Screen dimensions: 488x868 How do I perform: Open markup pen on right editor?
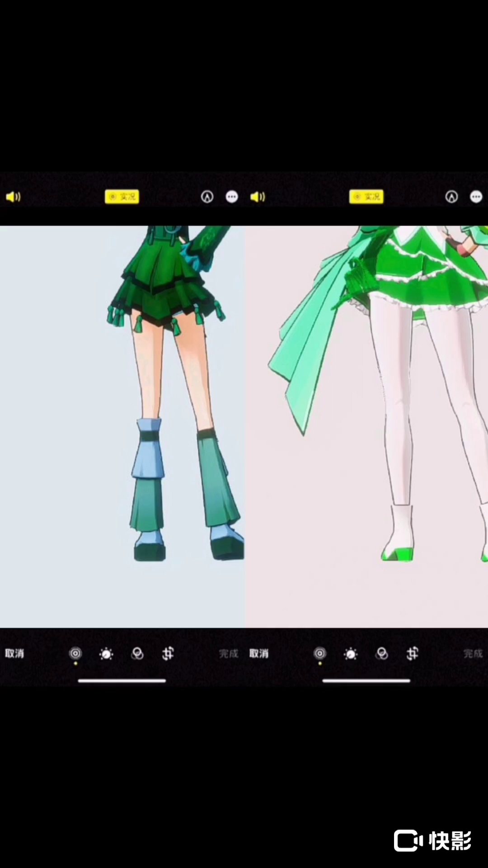[x=451, y=197]
